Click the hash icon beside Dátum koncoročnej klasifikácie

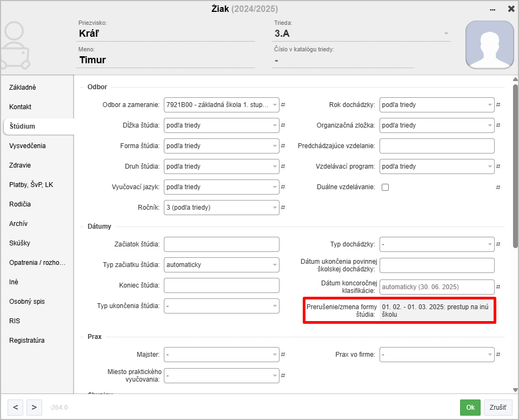(x=498, y=286)
